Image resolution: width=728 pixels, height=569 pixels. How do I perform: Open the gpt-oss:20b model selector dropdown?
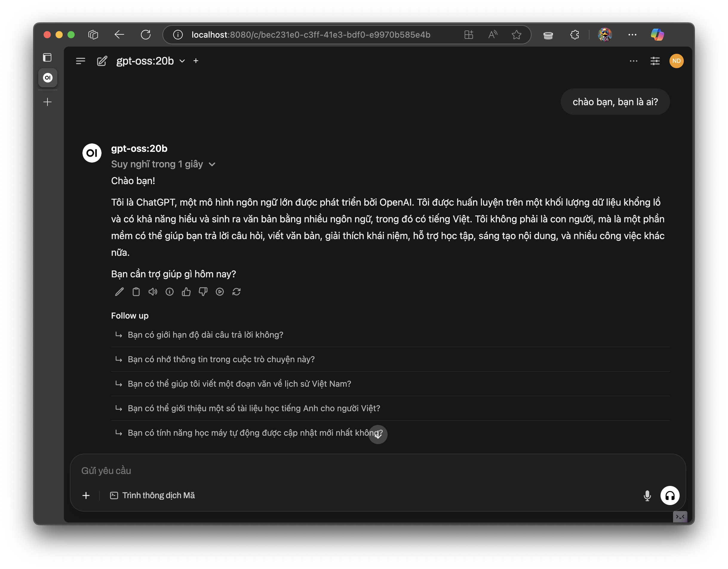tap(150, 61)
